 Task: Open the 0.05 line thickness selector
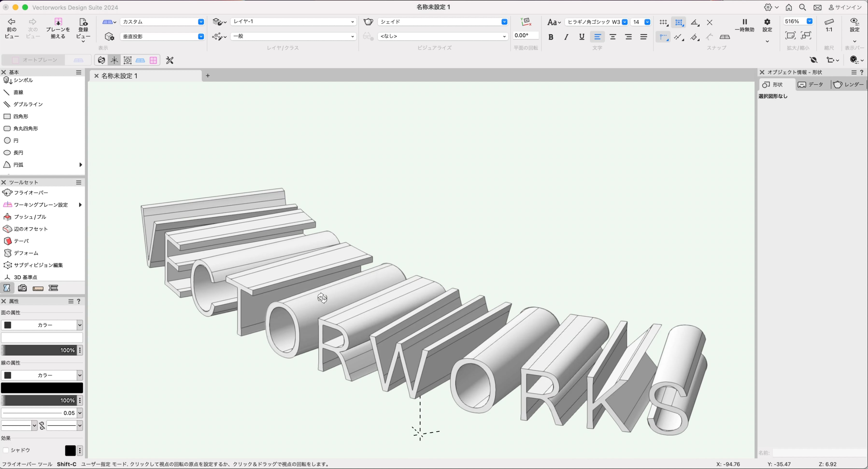tap(42, 413)
